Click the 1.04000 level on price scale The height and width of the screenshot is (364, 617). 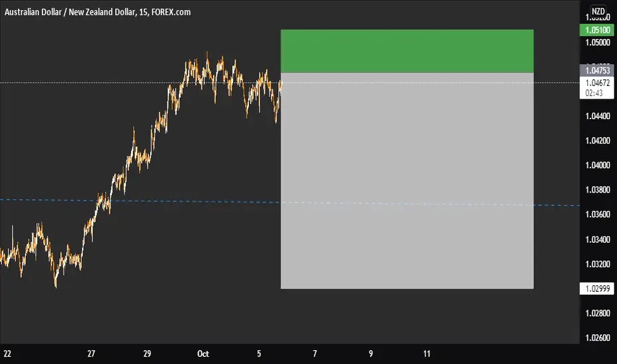(597, 165)
